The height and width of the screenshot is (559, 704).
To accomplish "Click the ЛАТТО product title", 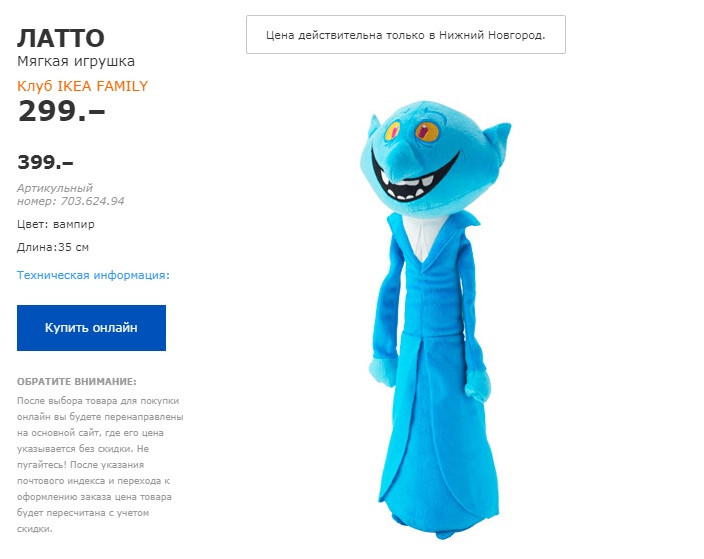I will point(61,38).
